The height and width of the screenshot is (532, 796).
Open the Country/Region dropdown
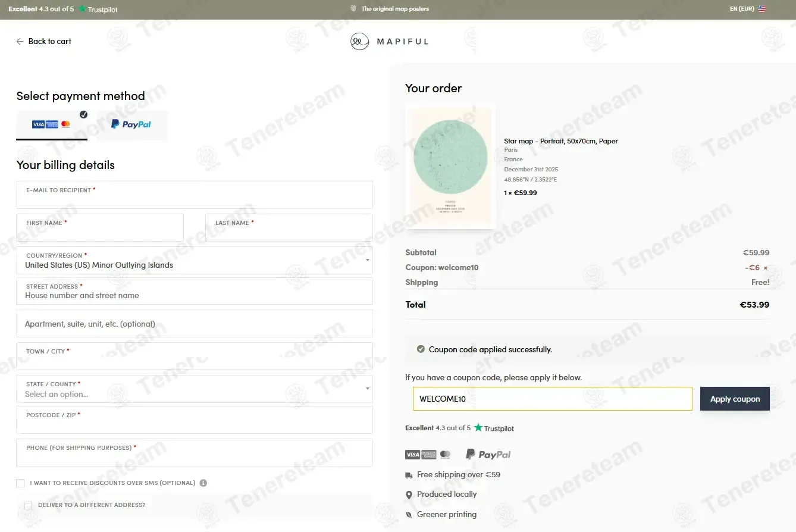click(195, 261)
